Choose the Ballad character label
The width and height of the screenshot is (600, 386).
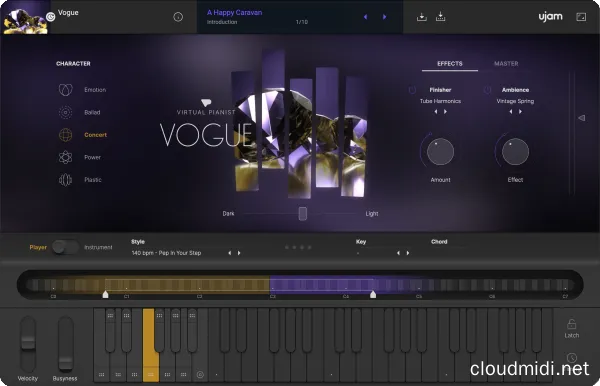point(92,112)
